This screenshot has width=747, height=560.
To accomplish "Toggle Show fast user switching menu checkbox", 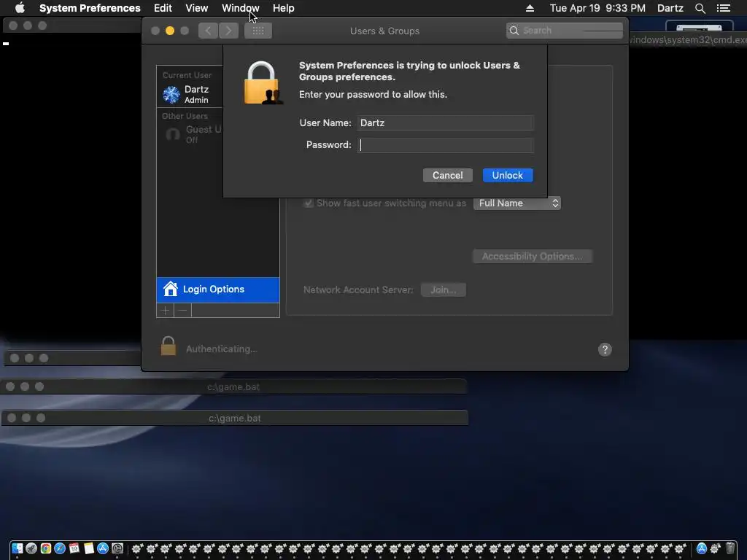I will point(309,203).
